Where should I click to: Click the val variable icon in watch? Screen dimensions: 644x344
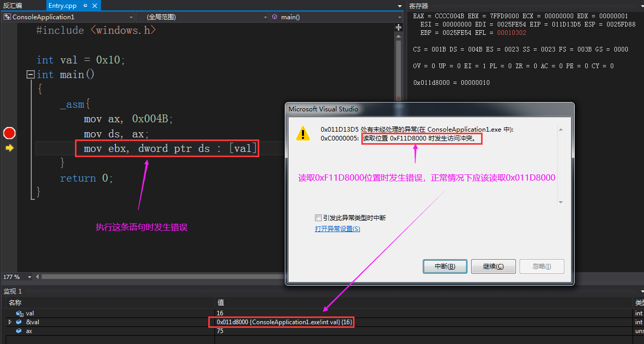tap(19, 313)
